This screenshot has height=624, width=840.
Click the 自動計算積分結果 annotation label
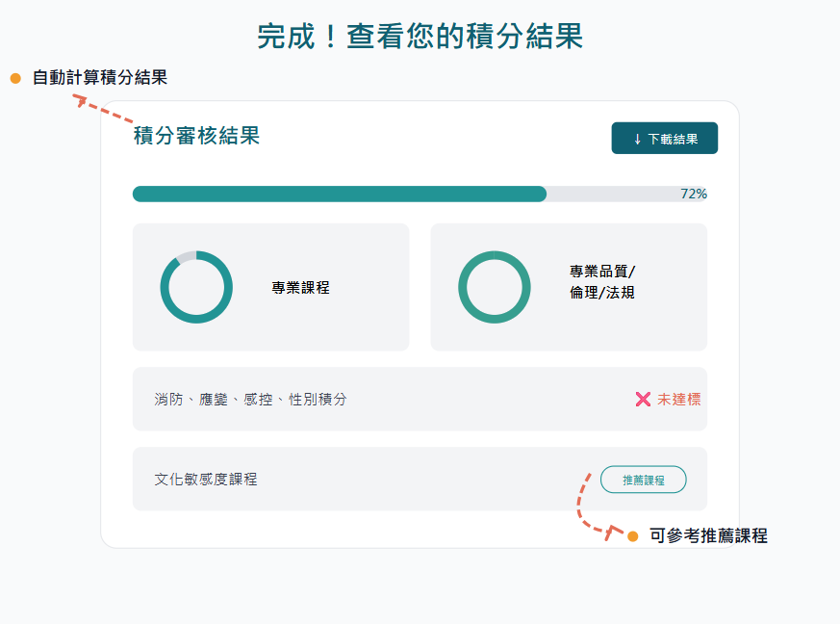[100, 78]
